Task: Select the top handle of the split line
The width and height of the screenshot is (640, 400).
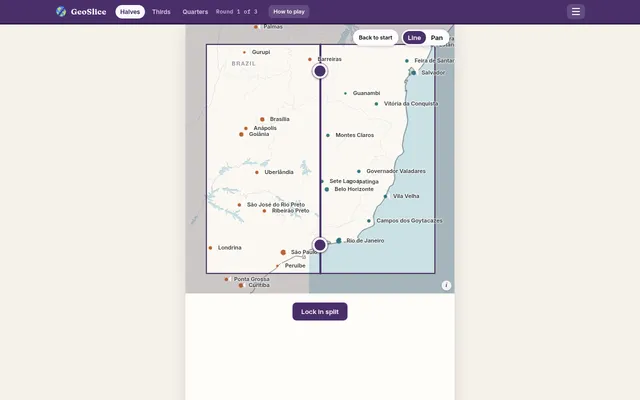Action: pos(320,71)
